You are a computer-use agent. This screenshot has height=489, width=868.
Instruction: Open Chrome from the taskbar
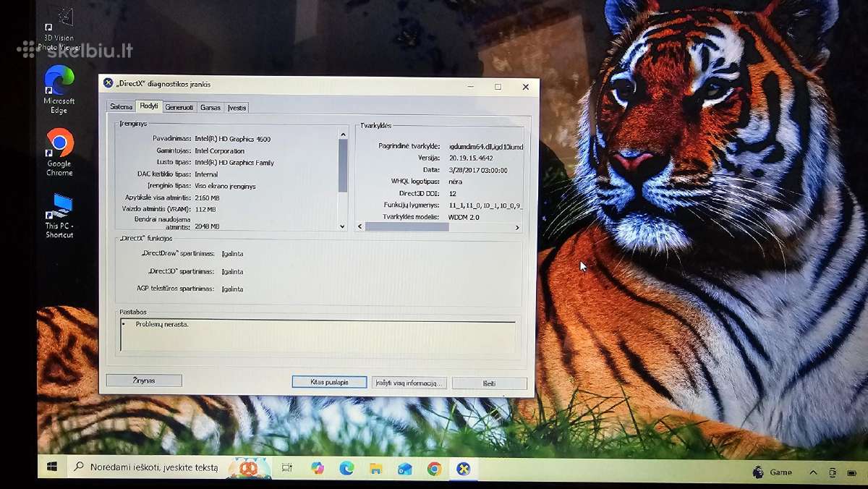pyautogui.click(x=434, y=469)
